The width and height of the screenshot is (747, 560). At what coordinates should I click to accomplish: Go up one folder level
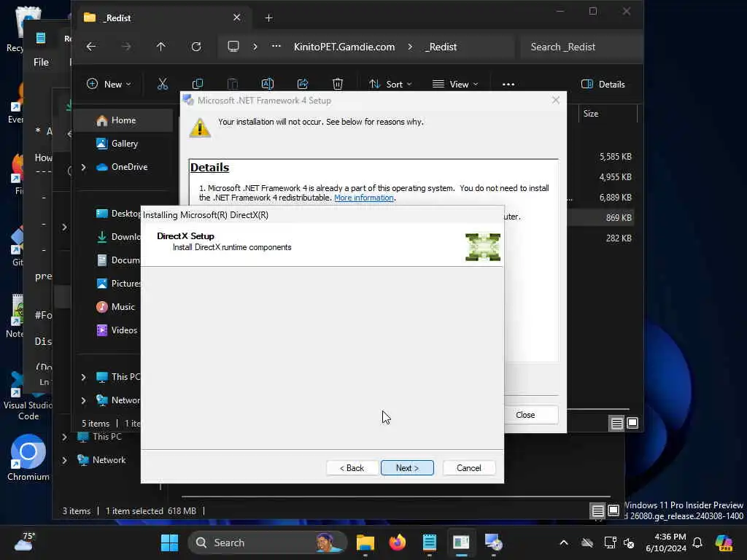pos(161,47)
